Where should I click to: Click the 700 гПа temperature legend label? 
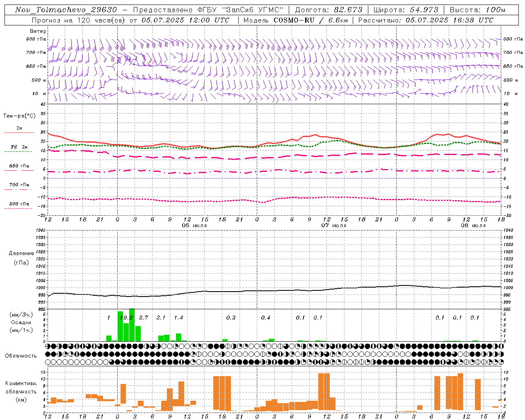[19, 185]
